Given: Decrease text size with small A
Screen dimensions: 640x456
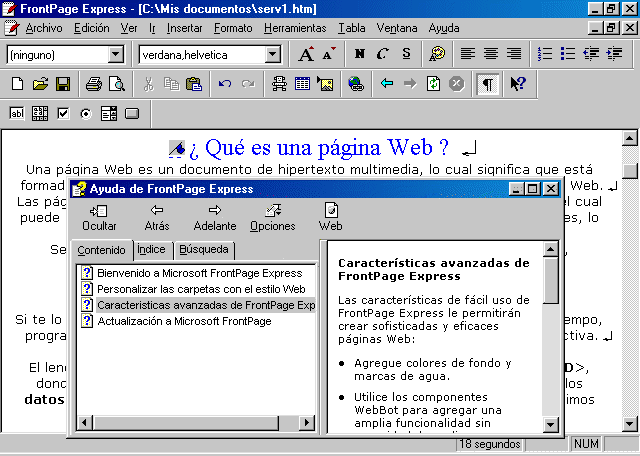Looking at the screenshot, I should coord(329,54).
